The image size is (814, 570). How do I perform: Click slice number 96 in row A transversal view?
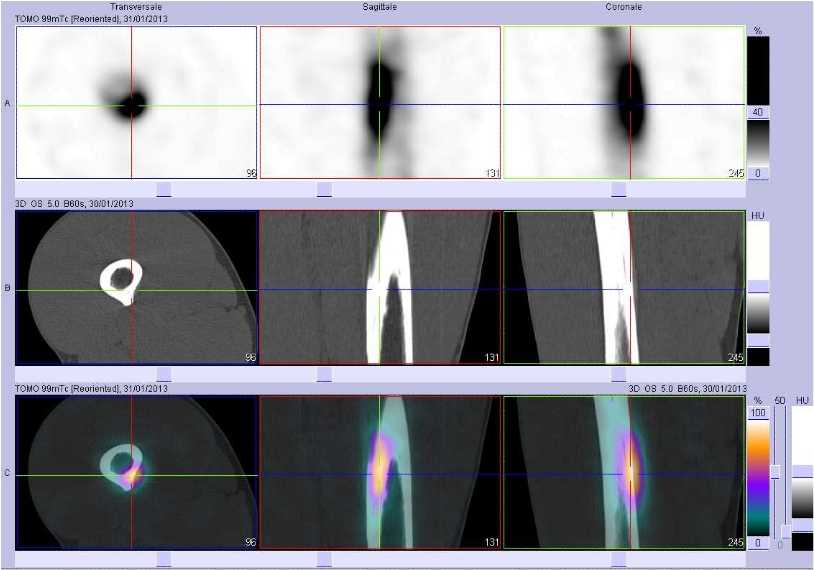[251, 173]
